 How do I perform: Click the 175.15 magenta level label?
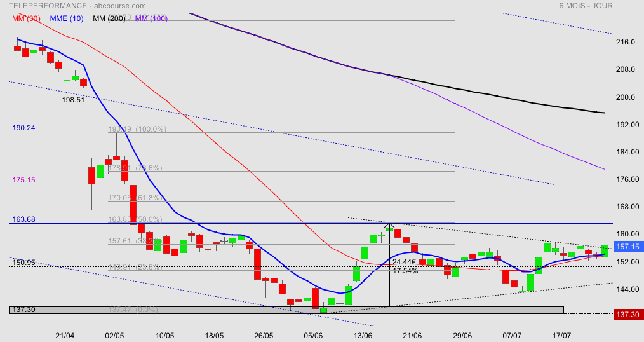point(23,180)
